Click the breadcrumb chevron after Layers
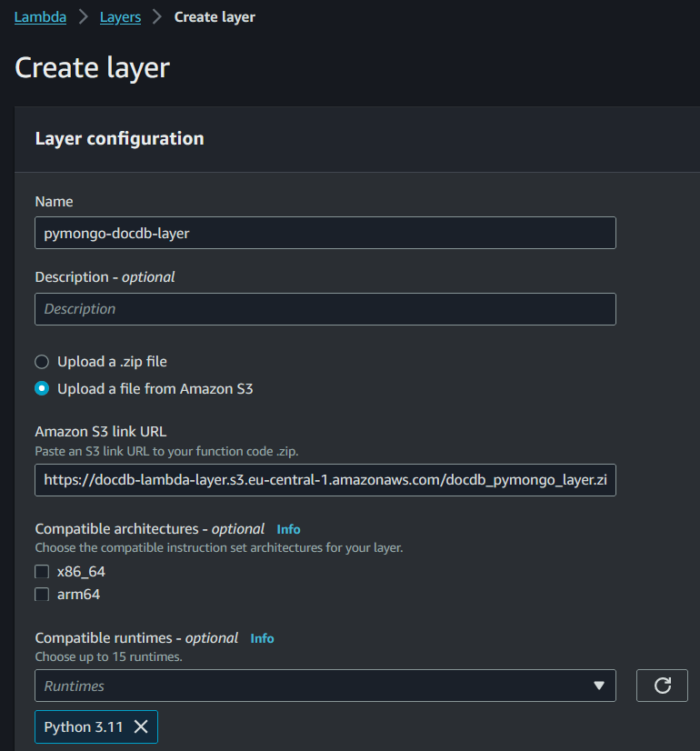The image size is (700, 751). [x=157, y=16]
